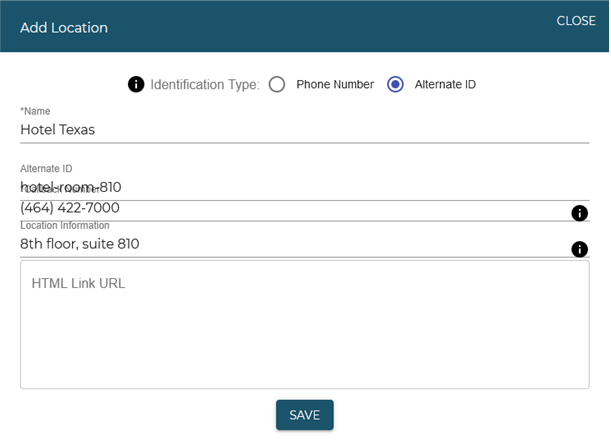Viewport: 611px width, 442px height.
Task: Click the "HTML Link URL" placeholder text
Action: tap(78, 284)
